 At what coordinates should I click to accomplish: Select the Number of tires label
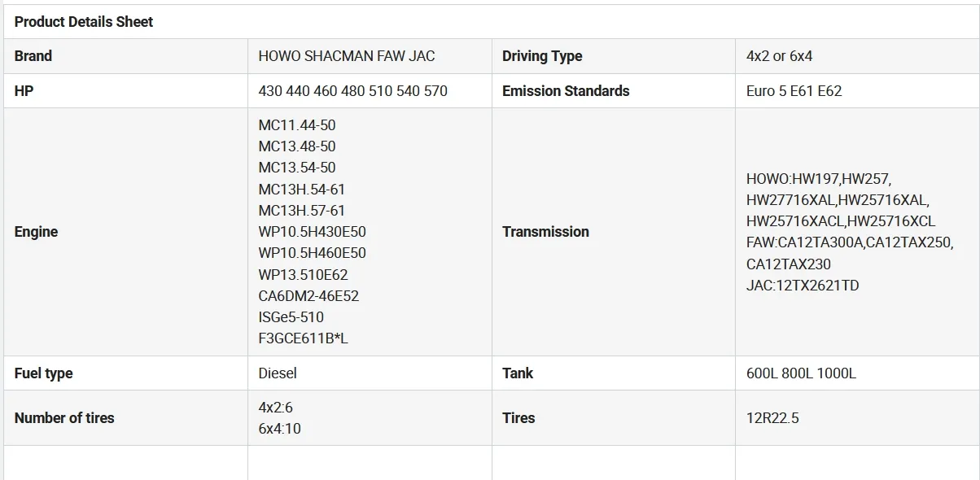tap(64, 418)
